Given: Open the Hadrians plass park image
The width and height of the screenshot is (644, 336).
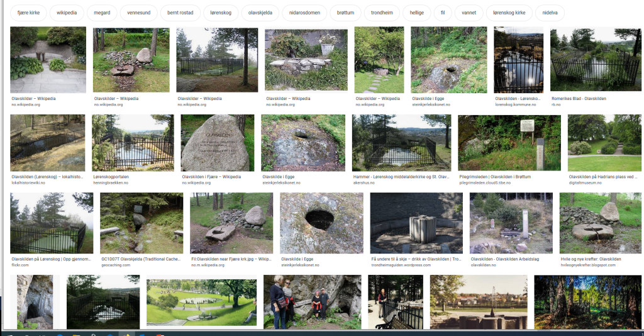Looking at the screenshot, I should [x=604, y=143].
